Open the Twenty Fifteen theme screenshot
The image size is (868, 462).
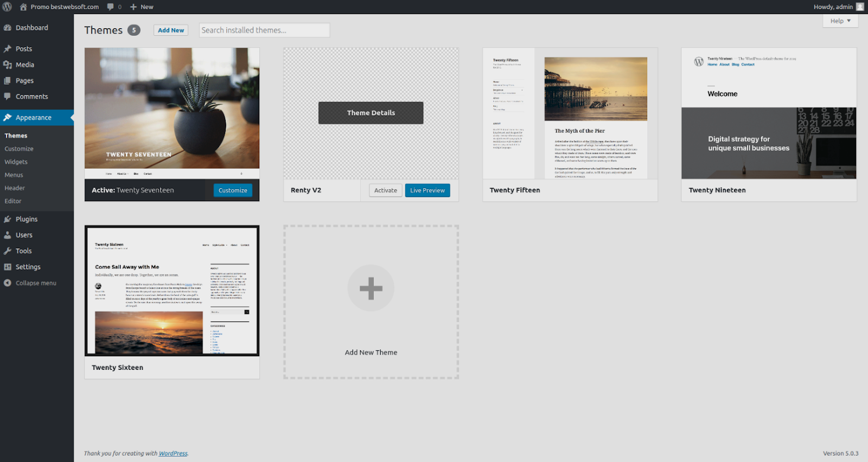click(x=570, y=113)
